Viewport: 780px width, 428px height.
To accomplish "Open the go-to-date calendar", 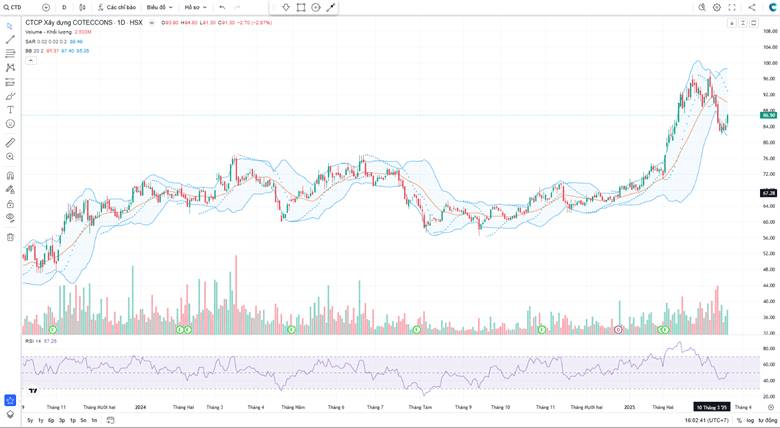I will click(x=110, y=421).
